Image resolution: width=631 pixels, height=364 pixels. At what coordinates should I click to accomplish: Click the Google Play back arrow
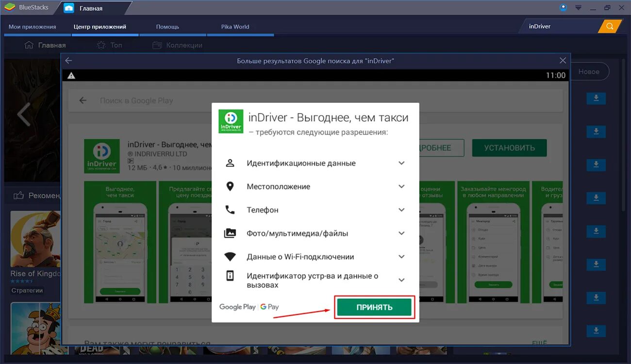(x=83, y=100)
